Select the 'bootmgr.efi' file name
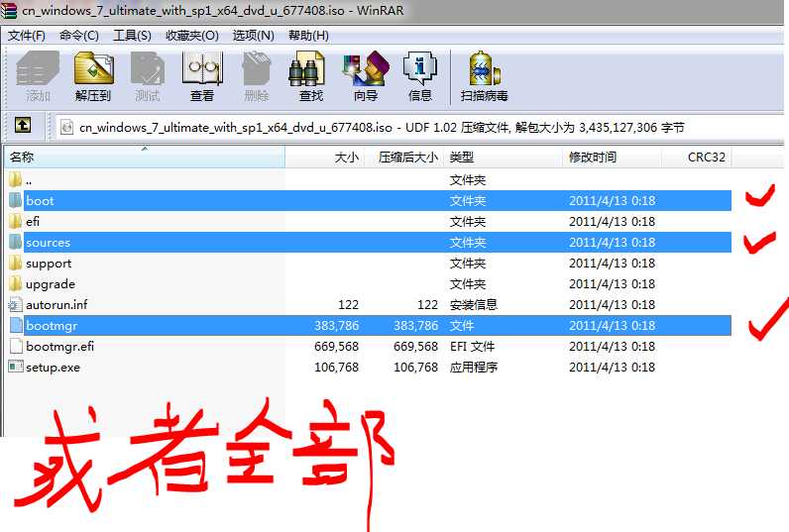The image size is (789, 532). [59, 347]
